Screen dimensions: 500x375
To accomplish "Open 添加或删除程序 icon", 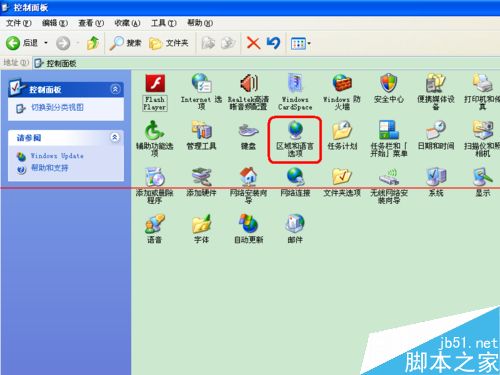I will (154, 177).
